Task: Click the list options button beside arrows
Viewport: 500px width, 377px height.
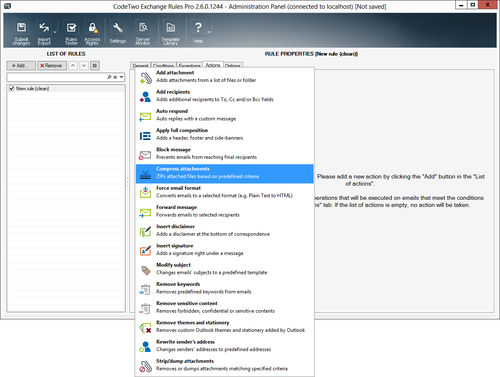Action: pyautogui.click(x=95, y=66)
